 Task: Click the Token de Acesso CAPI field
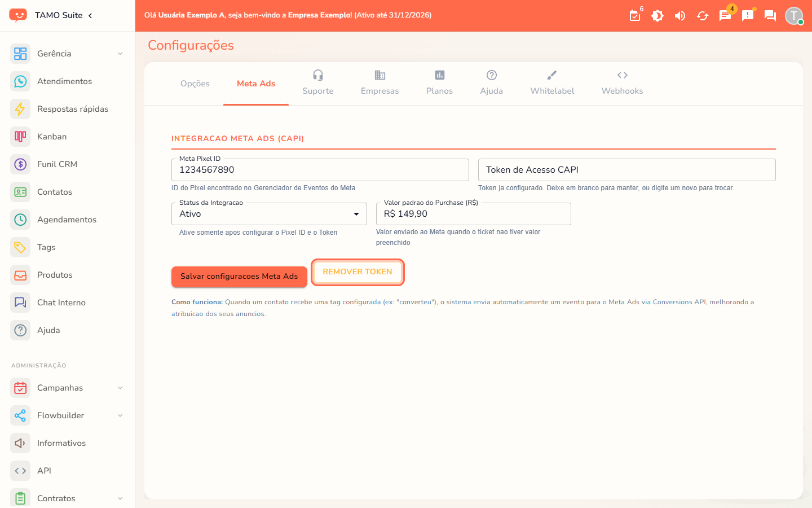627,170
